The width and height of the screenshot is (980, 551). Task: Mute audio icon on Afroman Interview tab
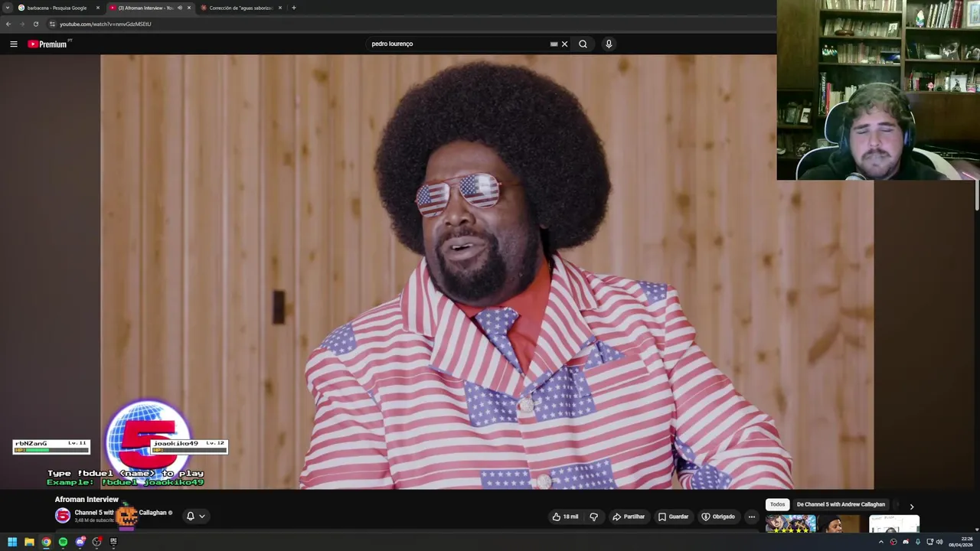click(180, 8)
